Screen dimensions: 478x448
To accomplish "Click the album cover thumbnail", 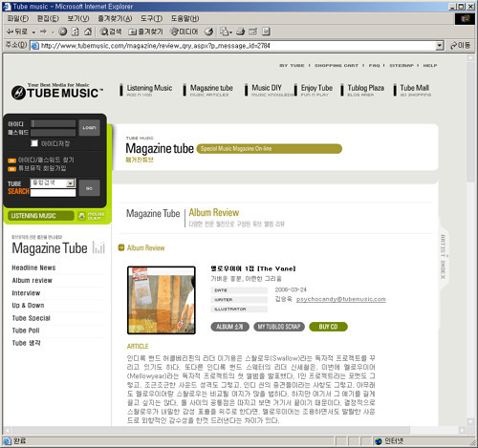I will pos(162,300).
